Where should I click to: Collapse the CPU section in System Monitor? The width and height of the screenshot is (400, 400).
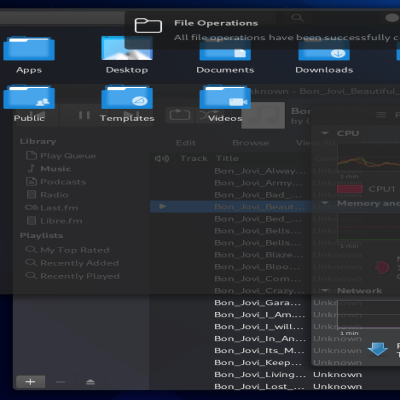pyautogui.click(x=325, y=133)
